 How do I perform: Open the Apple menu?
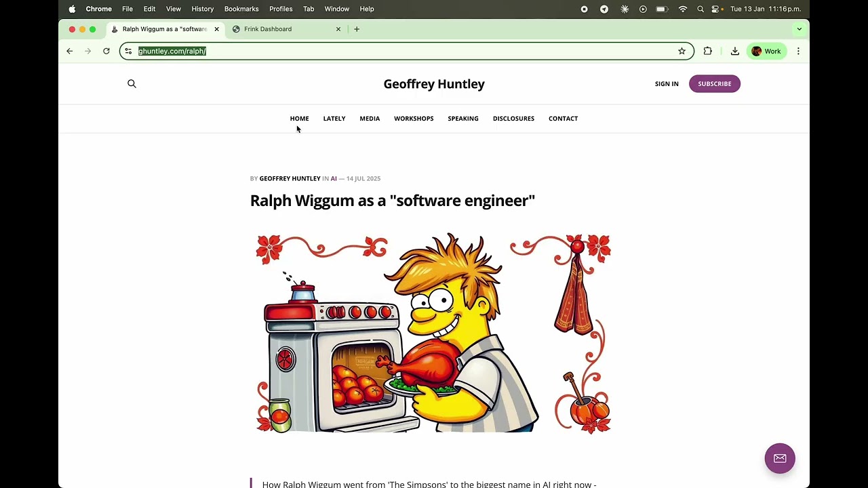click(x=72, y=9)
